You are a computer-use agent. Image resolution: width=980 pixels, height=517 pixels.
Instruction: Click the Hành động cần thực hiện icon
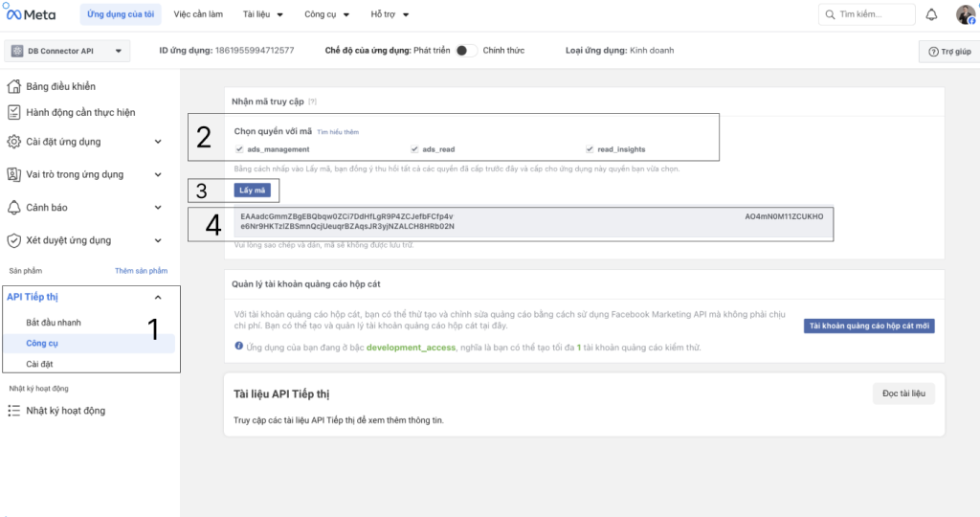(14, 112)
